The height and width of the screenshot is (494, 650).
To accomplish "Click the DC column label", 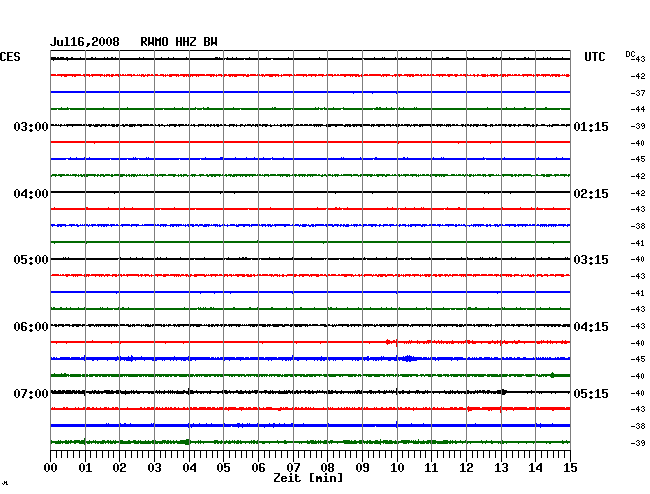I will click(x=630, y=54).
